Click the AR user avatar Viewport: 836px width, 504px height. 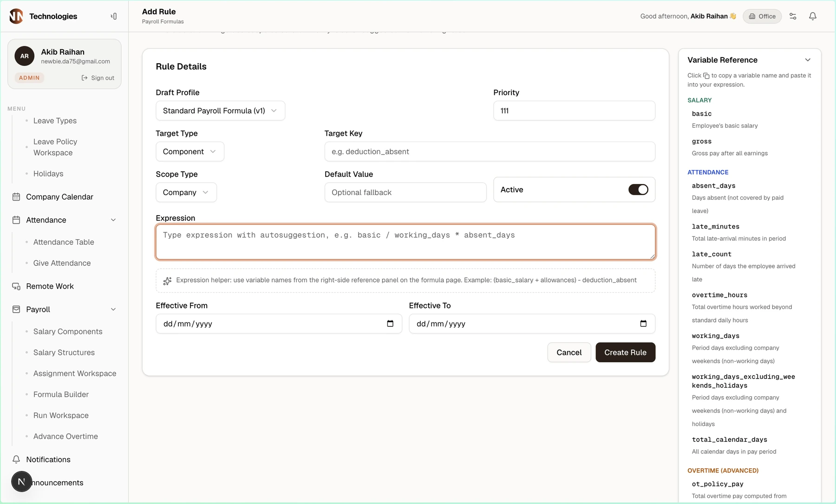pyautogui.click(x=25, y=56)
